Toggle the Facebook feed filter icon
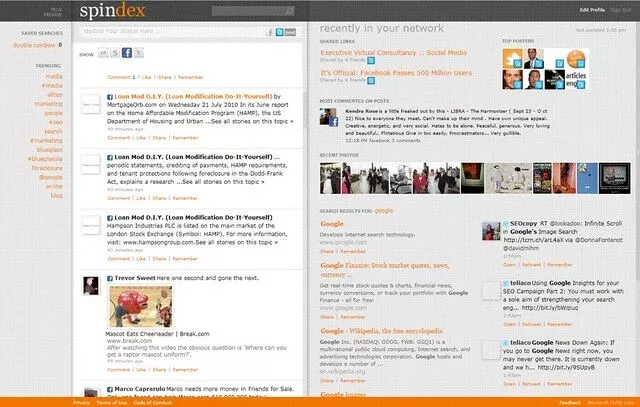 tap(127, 53)
